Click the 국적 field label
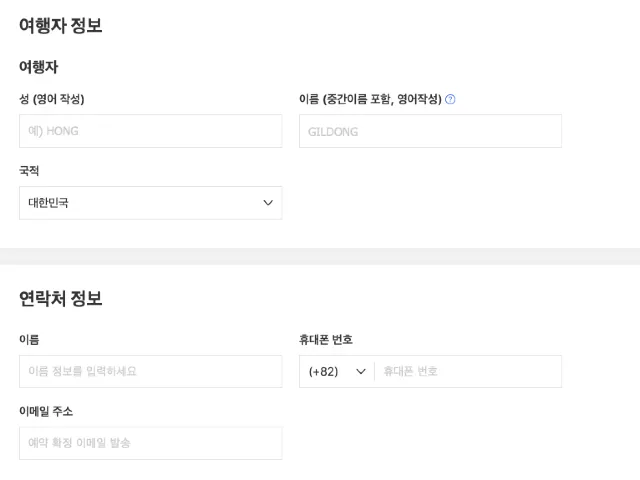 [29, 171]
